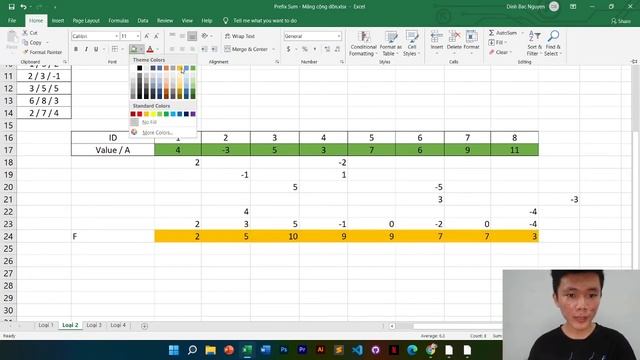Click the Accounting dollar format icon

(289, 49)
